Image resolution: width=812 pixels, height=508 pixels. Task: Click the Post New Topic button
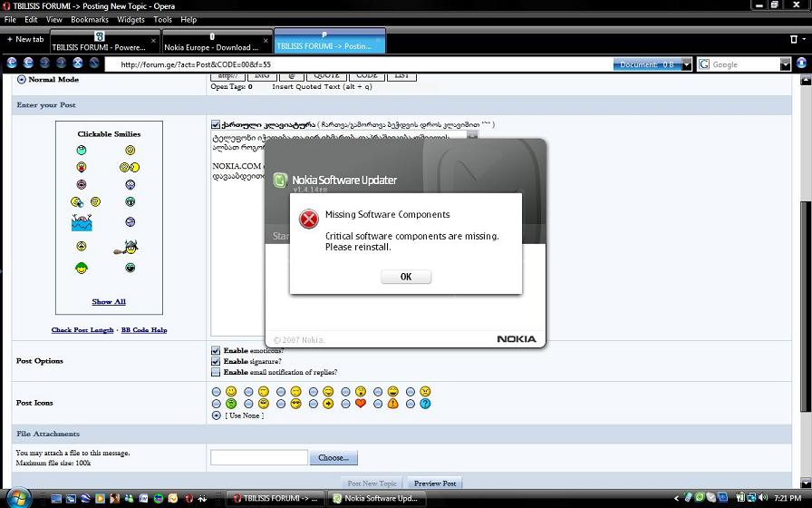coord(372,484)
